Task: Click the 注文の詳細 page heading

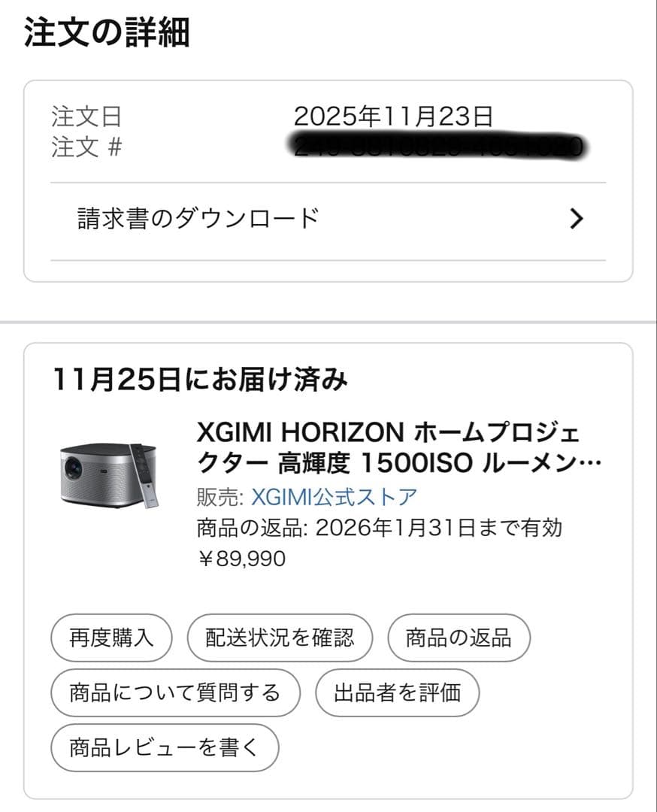Action: 107,33
